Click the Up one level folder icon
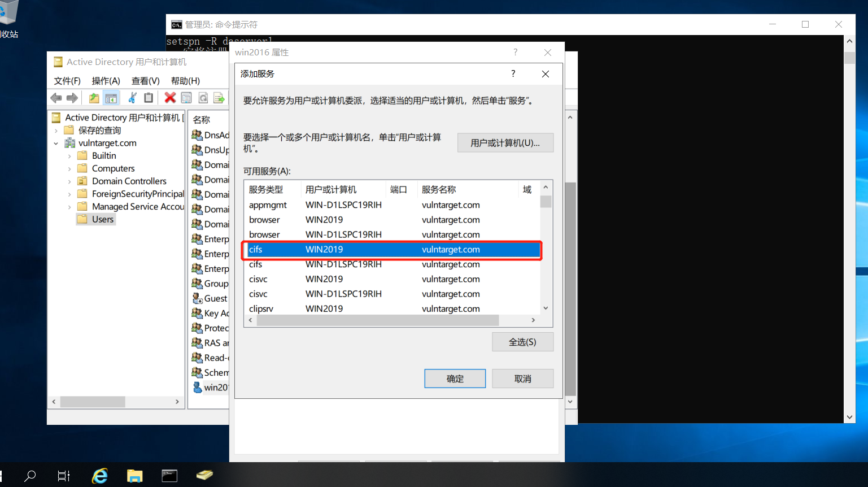This screenshot has width=868, height=487. [94, 98]
